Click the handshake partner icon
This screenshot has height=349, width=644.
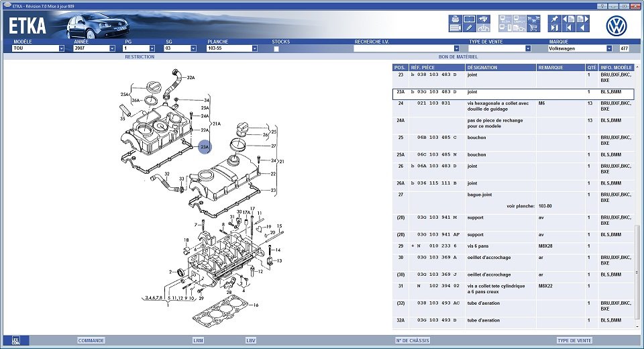click(x=484, y=19)
